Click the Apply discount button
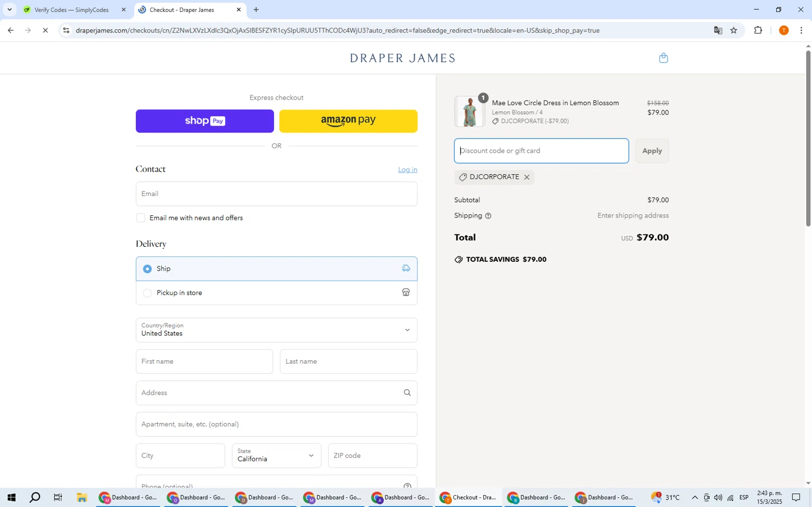Viewport: 812px width, 507px height. point(652,151)
